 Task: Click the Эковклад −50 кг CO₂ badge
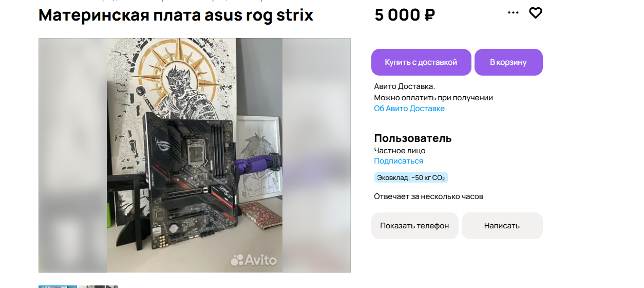click(x=411, y=178)
